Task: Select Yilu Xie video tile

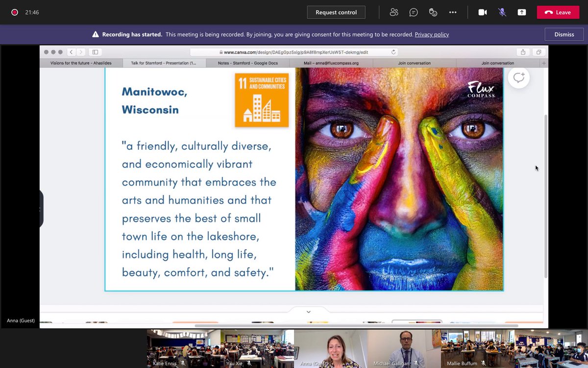Action: (x=257, y=348)
